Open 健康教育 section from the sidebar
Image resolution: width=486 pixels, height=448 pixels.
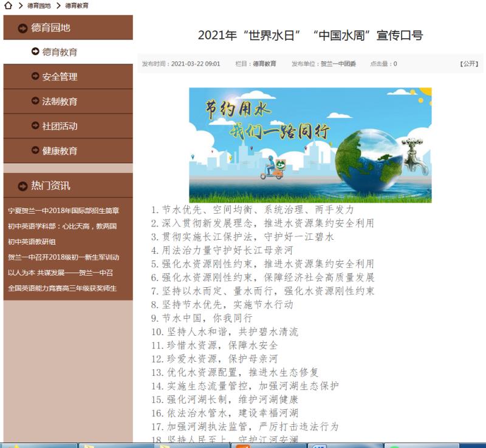click(60, 151)
